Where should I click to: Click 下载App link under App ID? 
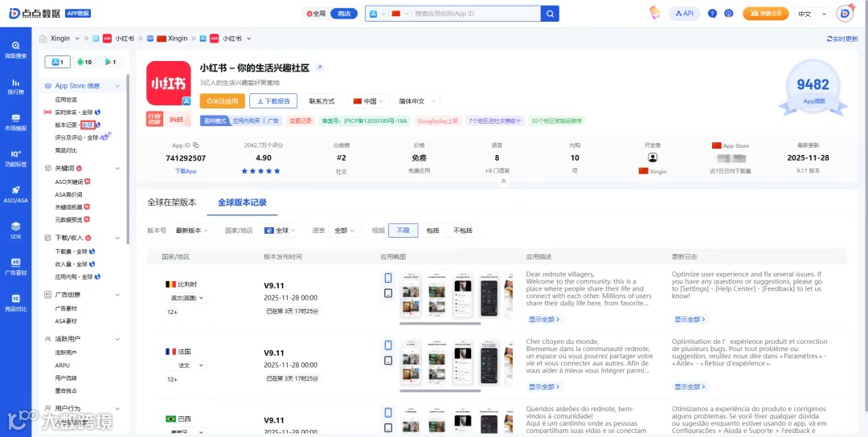pyautogui.click(x=186, y=171)
